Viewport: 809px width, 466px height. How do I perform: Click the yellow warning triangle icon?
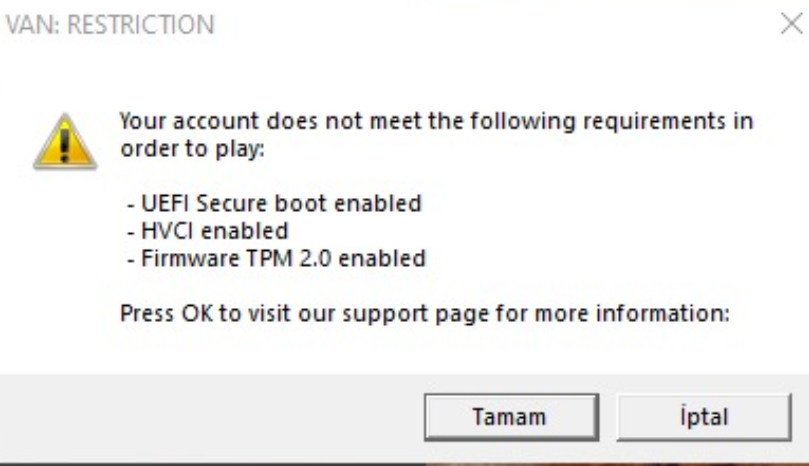[62, 141]
